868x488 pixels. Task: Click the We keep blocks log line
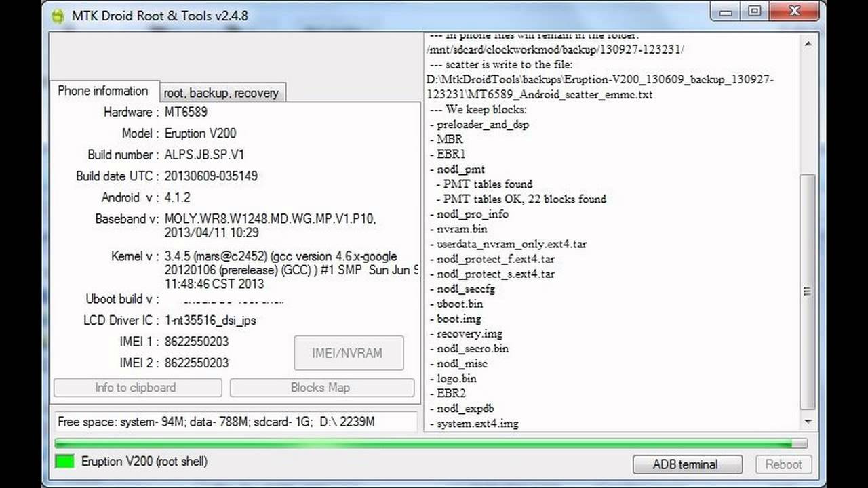tap(478, 109)
